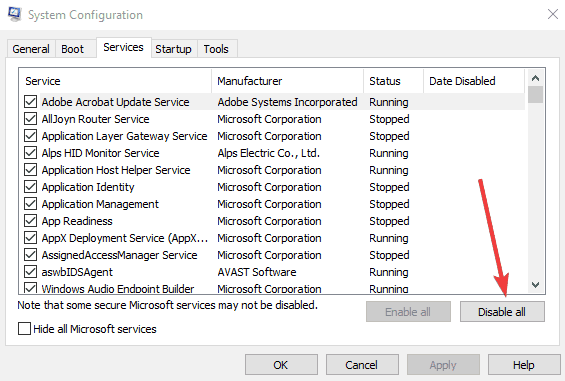Select the aswbIDSAgent row name

coord(77,272)
